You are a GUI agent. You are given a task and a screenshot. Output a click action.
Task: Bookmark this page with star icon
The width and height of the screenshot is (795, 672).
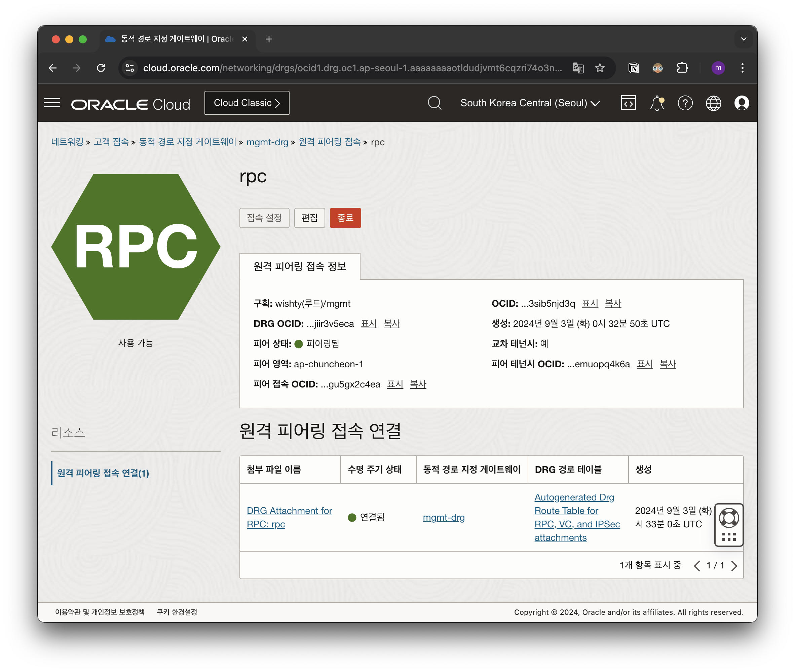pyautogui.click(x=600, y=68)
